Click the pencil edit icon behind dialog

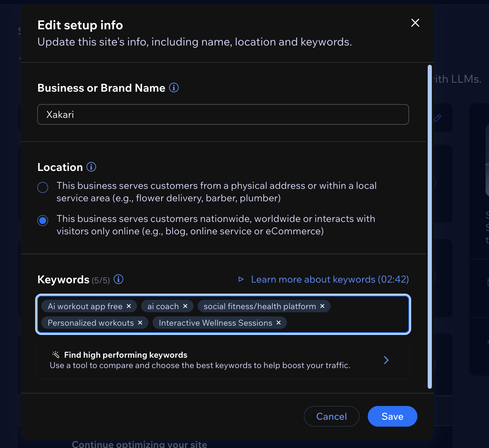438,118
